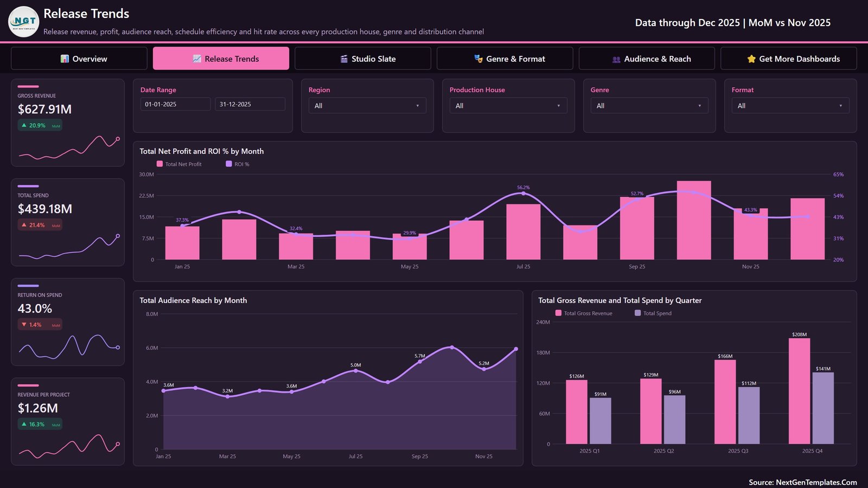Click the 2025 Q4 gross revenue bar $208M

[x=799, y=391]
